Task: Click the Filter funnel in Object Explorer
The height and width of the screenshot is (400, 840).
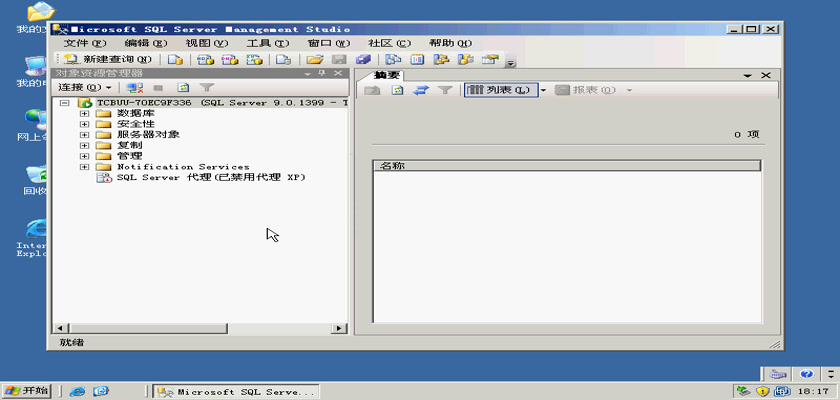Action: click(x=207, y=87)
